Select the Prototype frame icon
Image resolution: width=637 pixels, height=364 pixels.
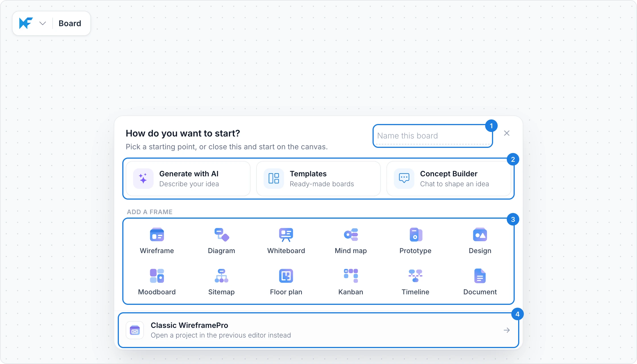pos(415,235)
